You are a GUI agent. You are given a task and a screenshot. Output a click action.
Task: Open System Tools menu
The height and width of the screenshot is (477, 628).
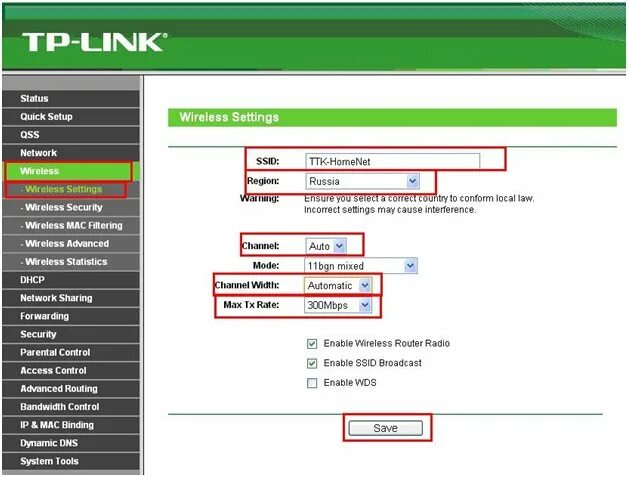71,461
